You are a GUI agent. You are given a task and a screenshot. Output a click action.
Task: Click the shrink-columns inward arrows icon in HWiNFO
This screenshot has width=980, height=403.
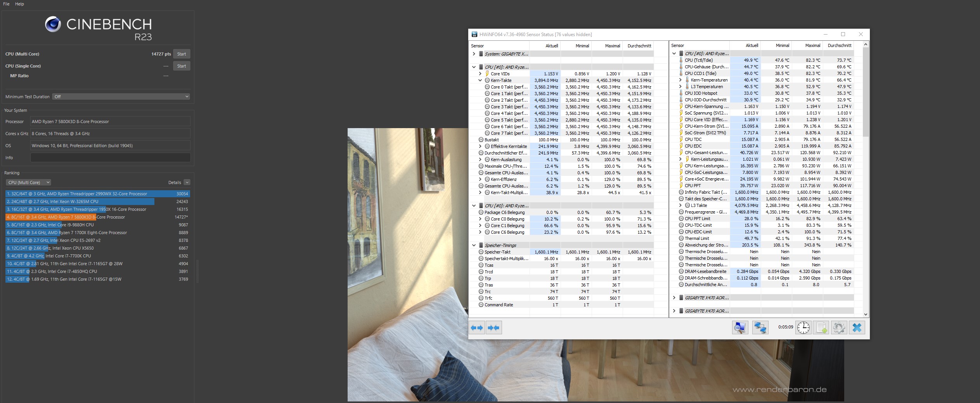pyautogui.click(x=493, y=328)
